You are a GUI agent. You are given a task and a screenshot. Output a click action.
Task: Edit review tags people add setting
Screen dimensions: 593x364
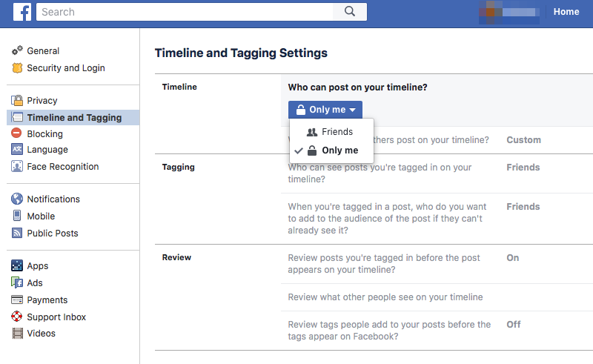click(x=389, y=331)
